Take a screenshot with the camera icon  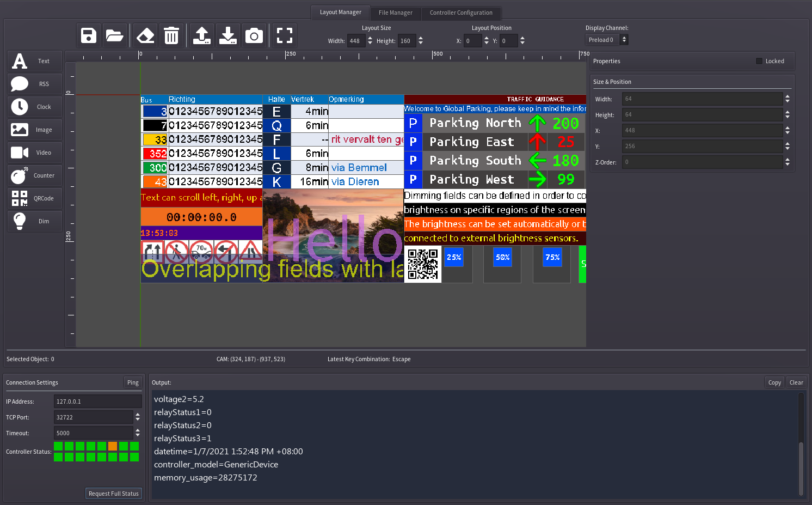point(254,36)
